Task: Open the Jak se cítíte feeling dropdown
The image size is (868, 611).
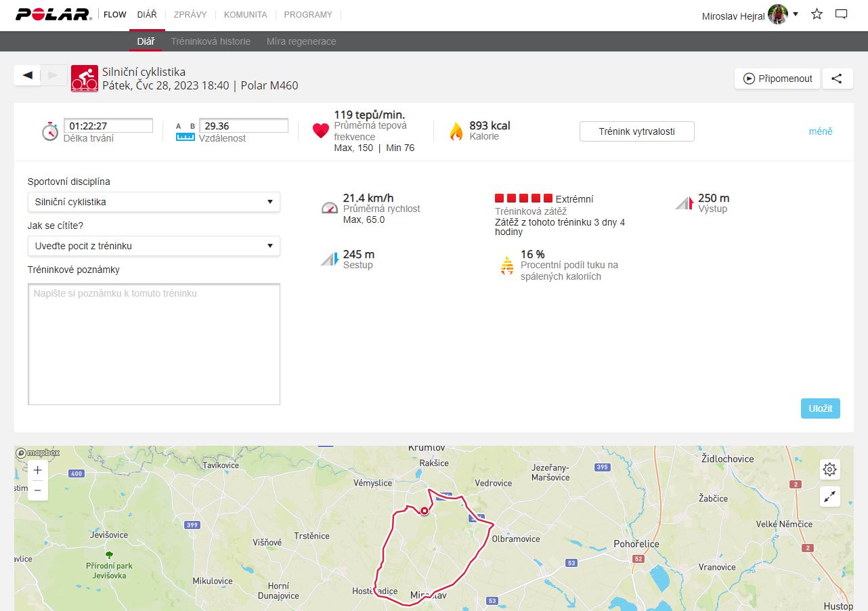Action: point(154,246)
